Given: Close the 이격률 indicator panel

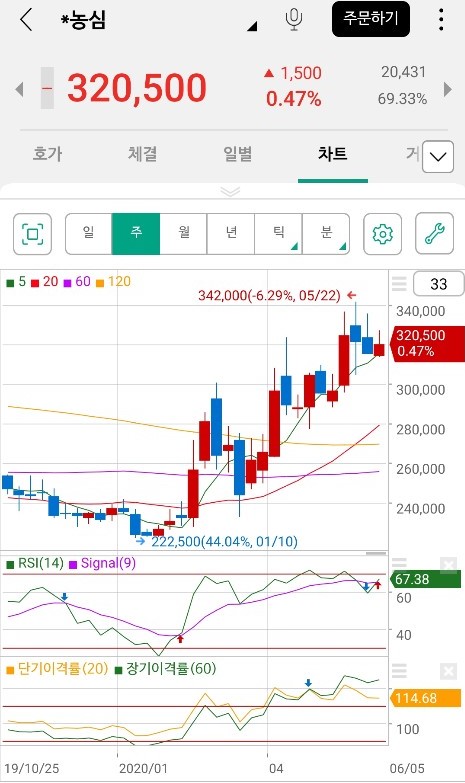Looking at the screenshot, I should click(x=449, y=671).
